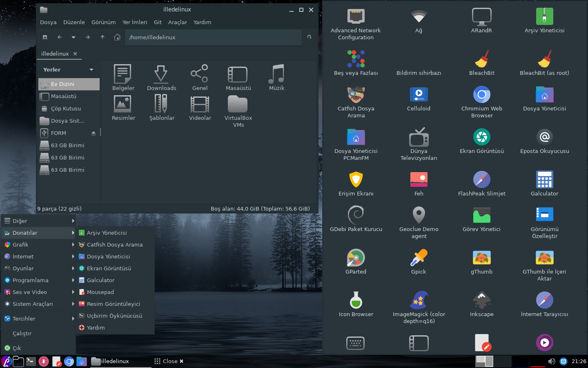Expand Ses ve Video submenu
Image resolution: width=588 pixels, height=368 pixels.
pyautogui.click(x=39, y=292)
